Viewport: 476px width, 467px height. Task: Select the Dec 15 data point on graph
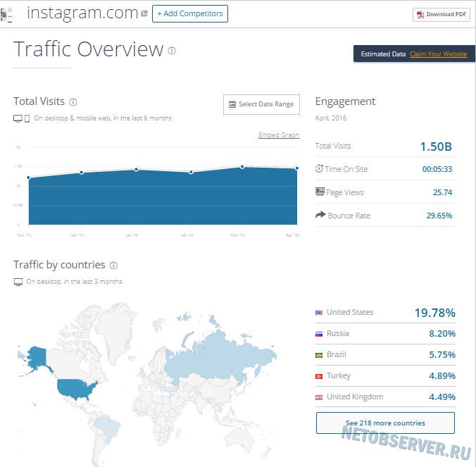tap(82, 173)
